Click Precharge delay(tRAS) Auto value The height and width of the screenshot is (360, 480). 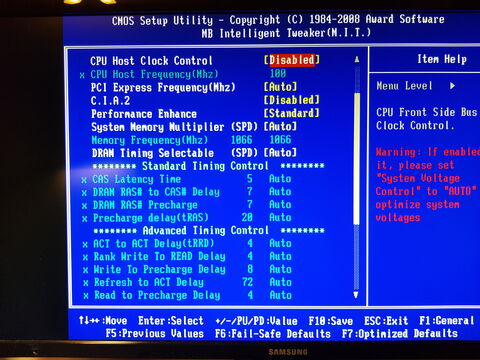click(x=280, y=217)
